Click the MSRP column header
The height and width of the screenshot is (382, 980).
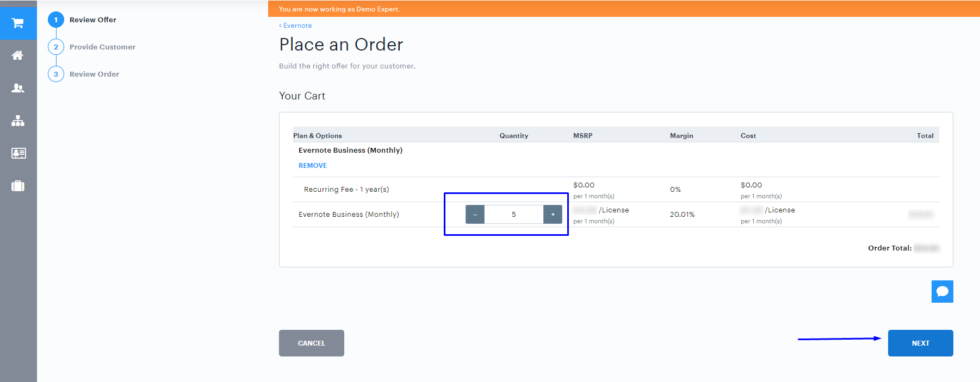tap(583, 136)
